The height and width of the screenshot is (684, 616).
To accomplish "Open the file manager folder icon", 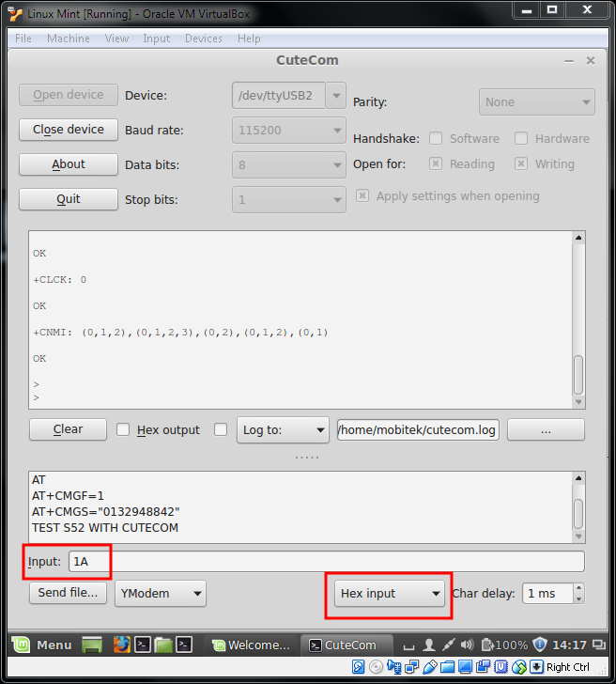I will [x=163, y=645].
